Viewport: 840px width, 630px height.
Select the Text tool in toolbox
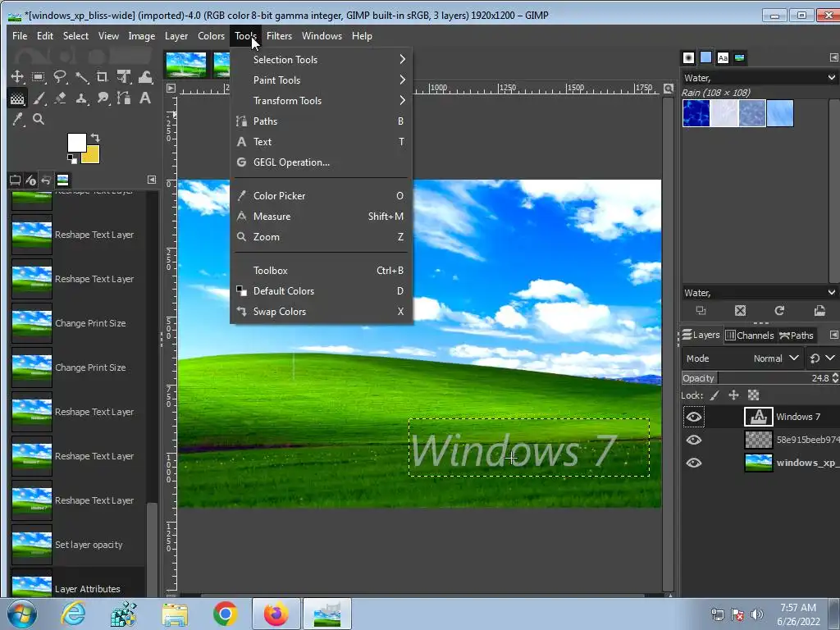(145, 98)
